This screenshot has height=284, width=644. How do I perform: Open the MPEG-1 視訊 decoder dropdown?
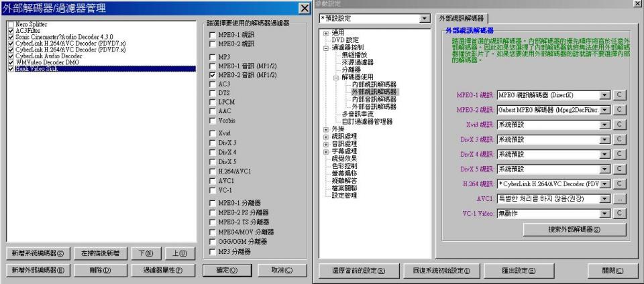point(604,95)
